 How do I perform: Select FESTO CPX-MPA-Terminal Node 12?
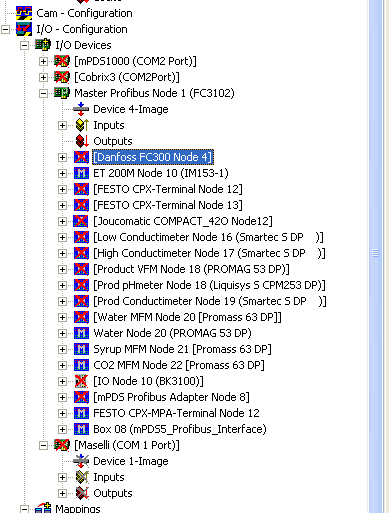tap(176, 413)
